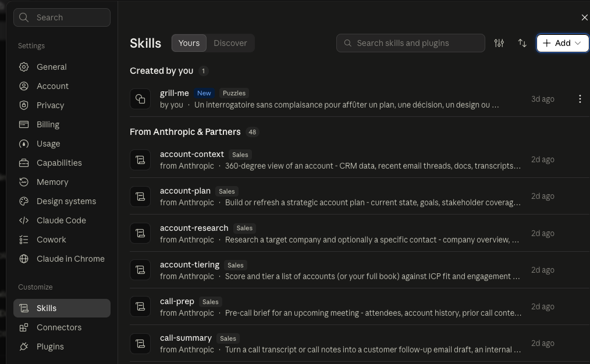Open the account-plan skill
Image resolution: width=590 pixels, height=364 pixels.
pyautogui.click(x=360, y=197)
